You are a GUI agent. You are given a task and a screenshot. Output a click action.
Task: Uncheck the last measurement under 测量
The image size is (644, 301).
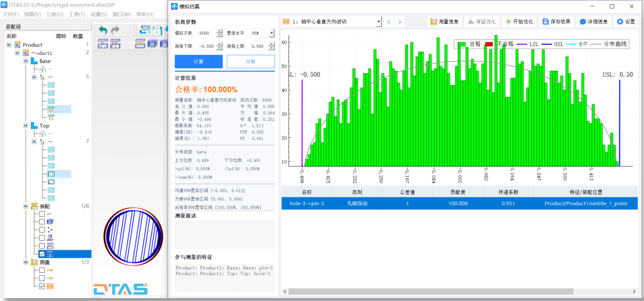pyautogui.click(x=42, y=287)
